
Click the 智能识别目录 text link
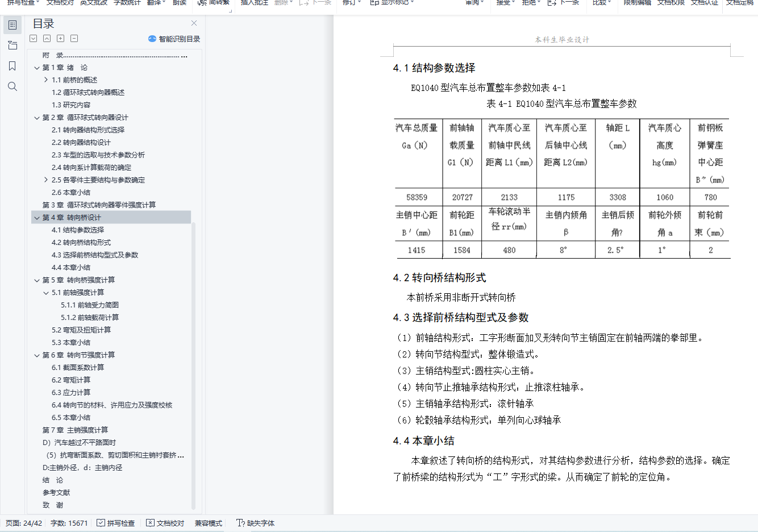coord(180,39)
